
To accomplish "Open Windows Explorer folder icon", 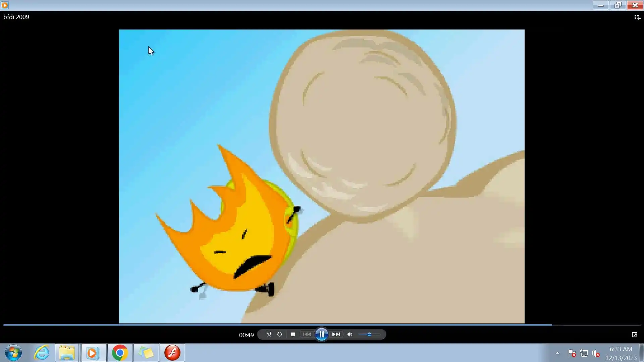I will [67, 353].
